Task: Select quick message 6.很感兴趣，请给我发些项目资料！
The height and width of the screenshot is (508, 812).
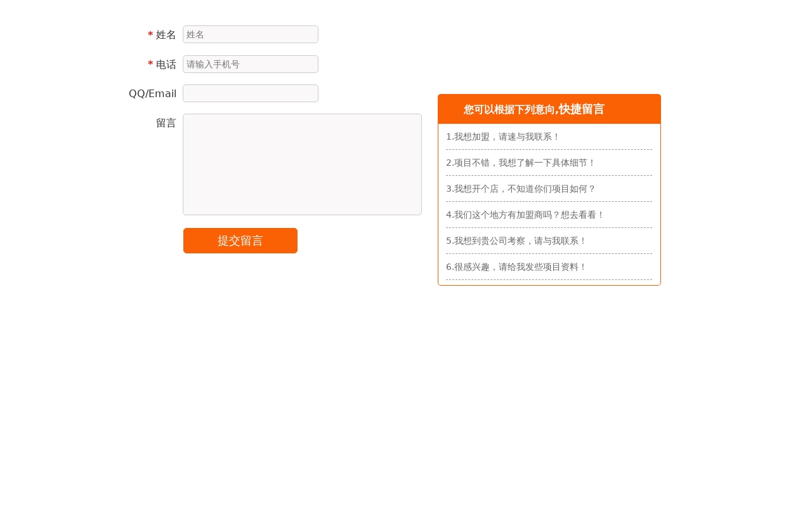Action: click(549, 267)
